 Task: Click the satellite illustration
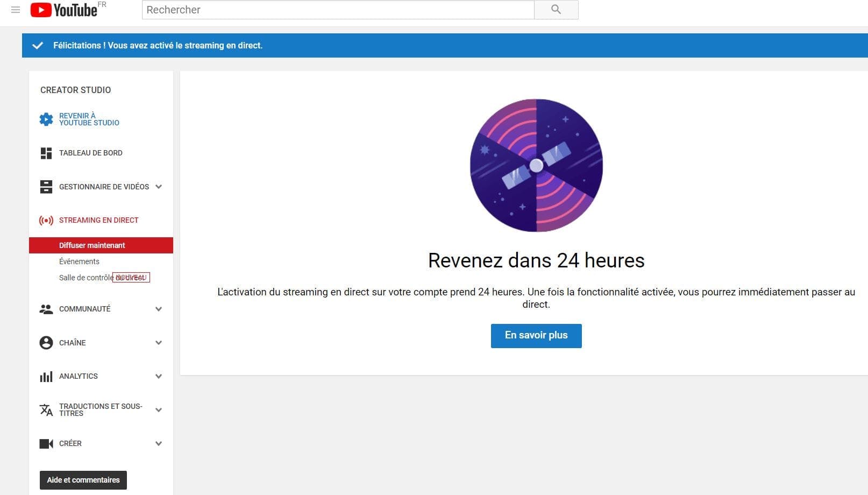pos(536,165)
